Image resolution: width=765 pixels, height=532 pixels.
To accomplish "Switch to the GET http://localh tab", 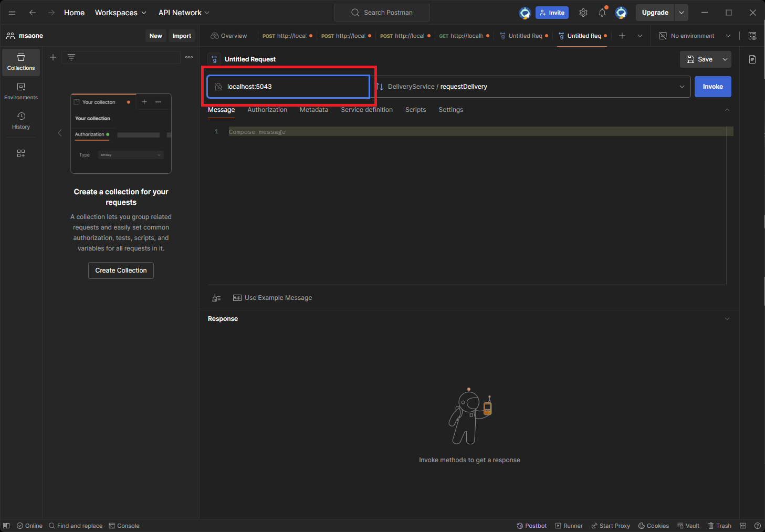I will [x=464, y=36].
